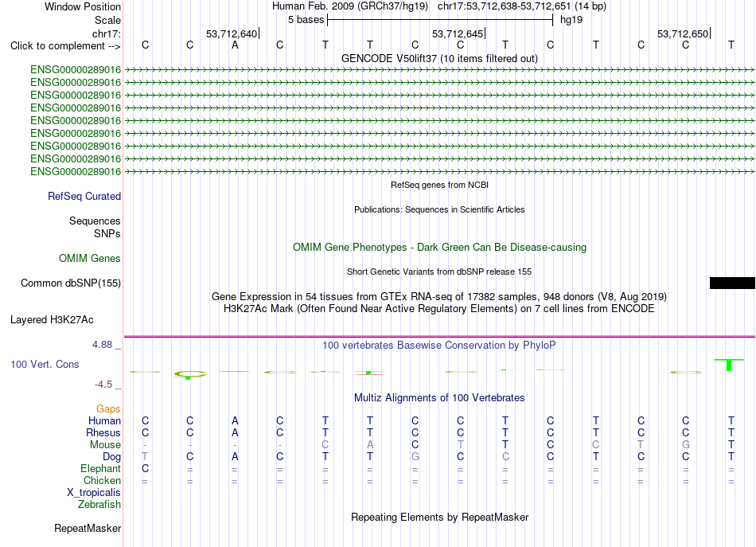Click the A base in the complement row
Viewport: 756px width, 547px height.
click(235, 45)
